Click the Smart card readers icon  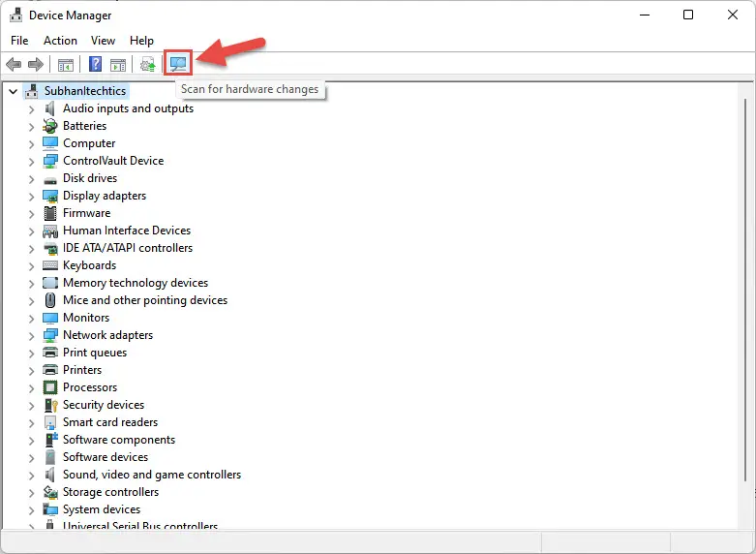coord(50,422)
